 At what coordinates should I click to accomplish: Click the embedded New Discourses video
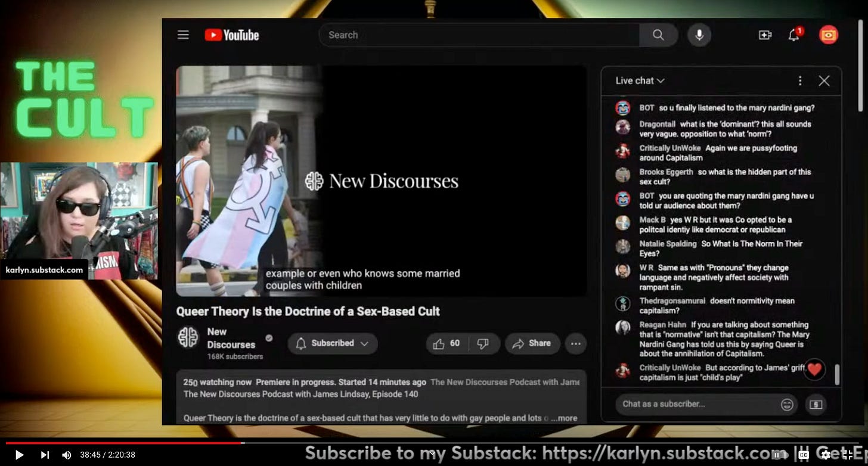tap(381, 181)
